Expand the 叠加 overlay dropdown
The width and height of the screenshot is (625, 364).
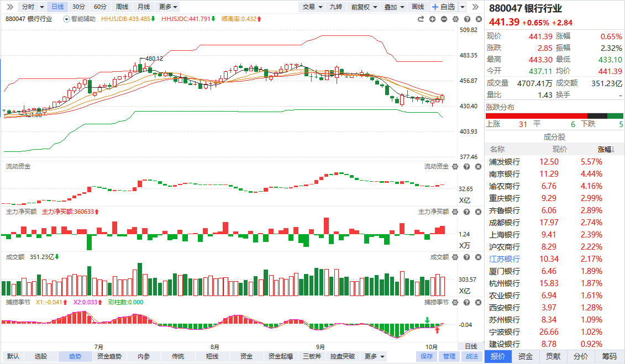pyautogui.click(x=393, y=7)
